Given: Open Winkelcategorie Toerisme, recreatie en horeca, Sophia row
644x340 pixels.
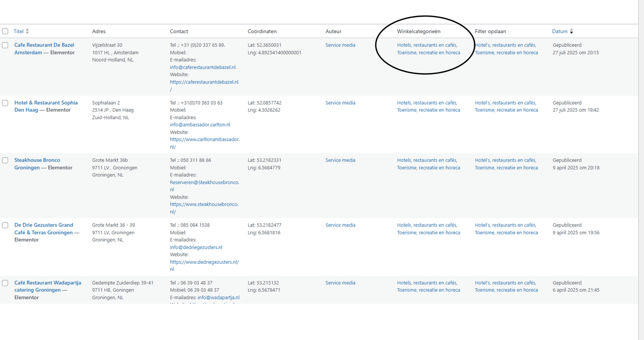Looking at the screenshot, I should [429, 110].
